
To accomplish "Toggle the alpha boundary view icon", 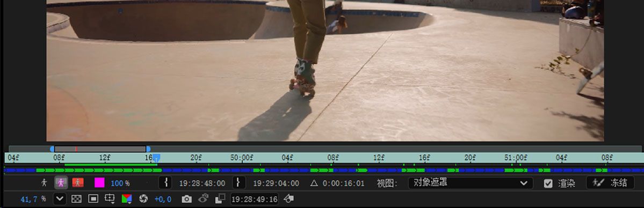I will pyautogui.click(x=61, y=183).
